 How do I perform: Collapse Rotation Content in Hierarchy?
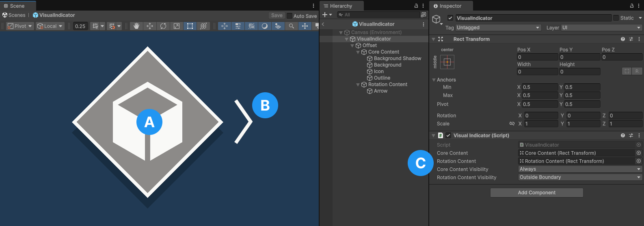coord(358,85)
